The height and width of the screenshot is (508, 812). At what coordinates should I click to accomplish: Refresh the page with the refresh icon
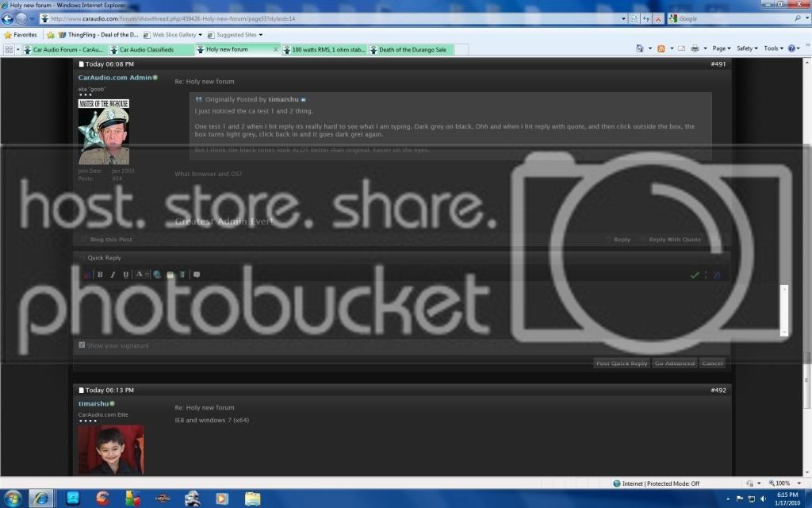coord(646,19)
